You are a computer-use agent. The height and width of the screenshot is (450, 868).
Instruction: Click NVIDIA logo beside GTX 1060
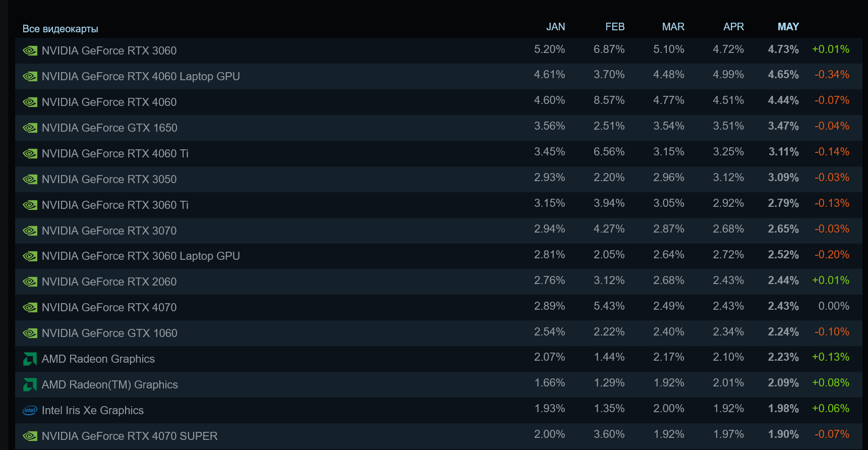30,333
